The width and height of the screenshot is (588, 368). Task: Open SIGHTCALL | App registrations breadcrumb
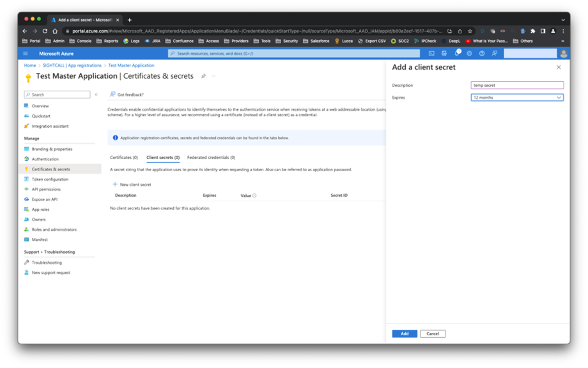(x=72, y=65)
